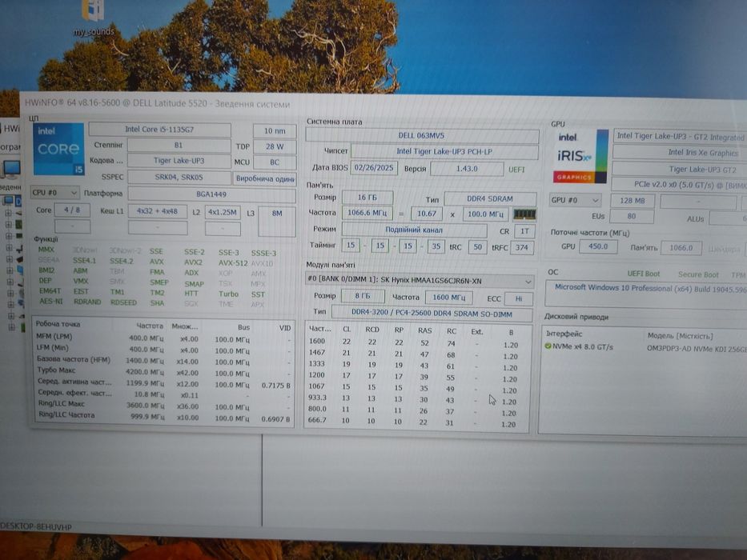Image resolution: width=747 pixels, height=560 pixels.
Task: Click the AES-NI feature label
Action: (51, 302)
